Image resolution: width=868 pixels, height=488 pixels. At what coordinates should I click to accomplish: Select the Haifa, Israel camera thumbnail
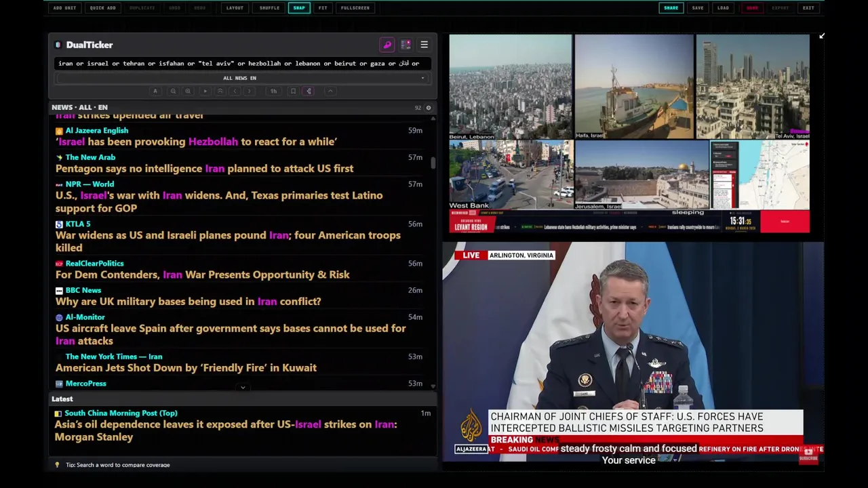coord(634,87)
